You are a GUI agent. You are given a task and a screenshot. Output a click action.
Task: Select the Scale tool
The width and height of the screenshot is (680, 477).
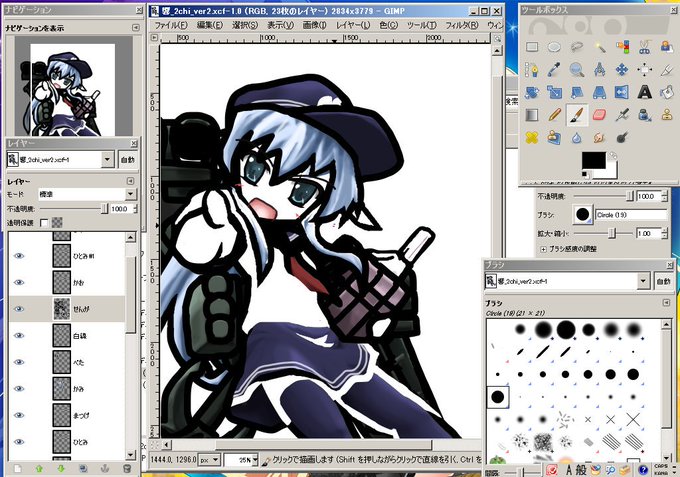pyautogui.click(x=554, y=92)
